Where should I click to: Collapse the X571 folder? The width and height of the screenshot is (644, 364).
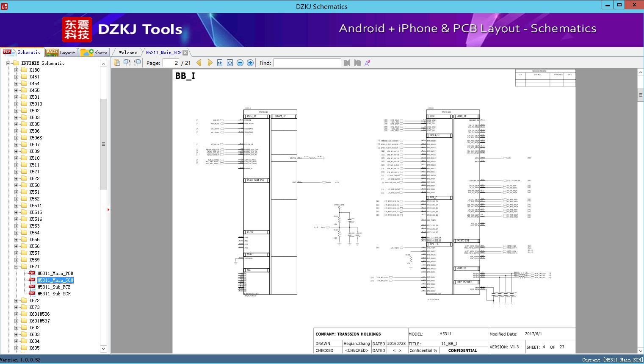16,267
